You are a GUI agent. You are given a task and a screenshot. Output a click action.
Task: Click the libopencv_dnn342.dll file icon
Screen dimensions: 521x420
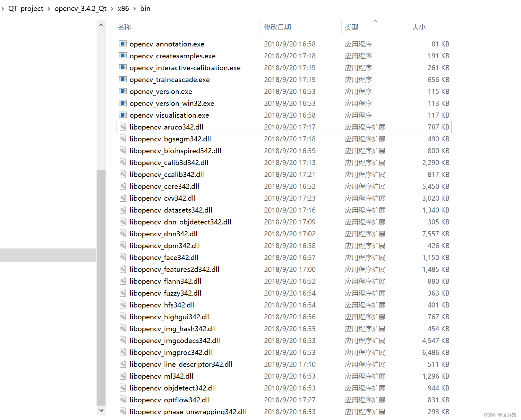123,234
